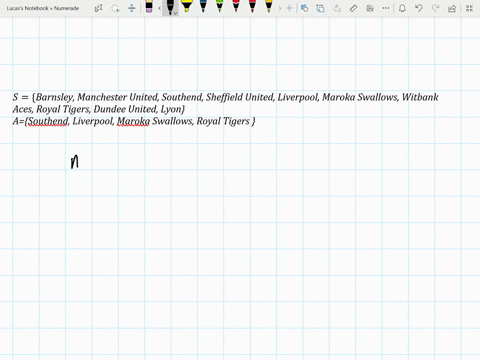Open the Math assistant
The image size is (480, 360).
370,8
